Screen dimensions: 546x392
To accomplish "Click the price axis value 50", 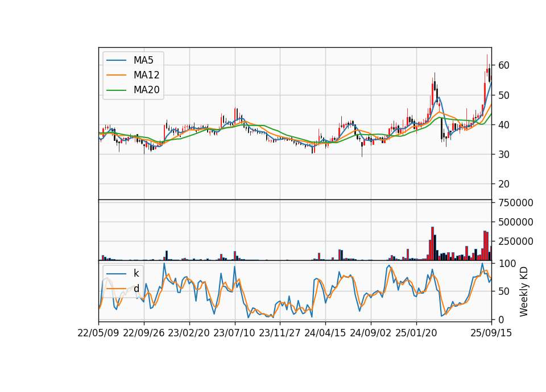I will click(503, 95).
